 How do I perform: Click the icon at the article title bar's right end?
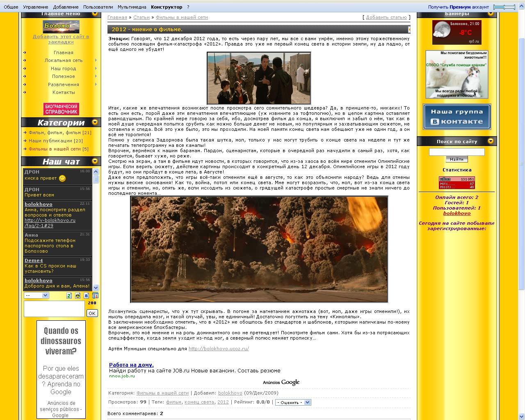click(x=409, y=29)
